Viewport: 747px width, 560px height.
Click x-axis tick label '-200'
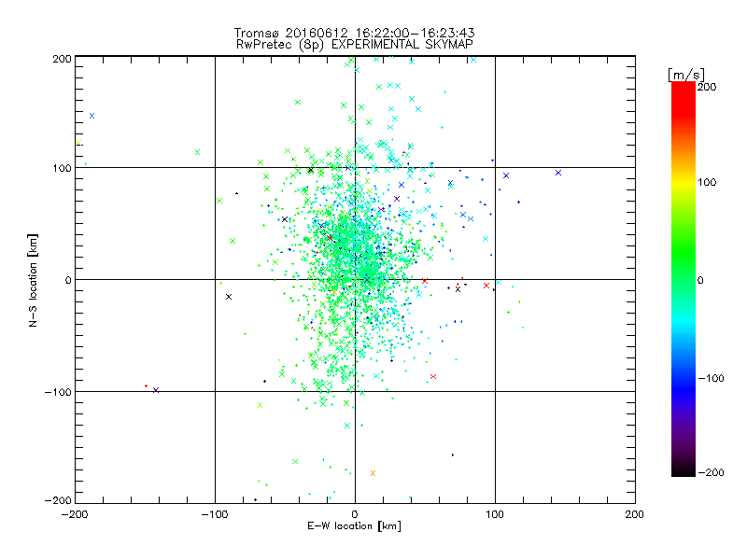pos(75,514)
